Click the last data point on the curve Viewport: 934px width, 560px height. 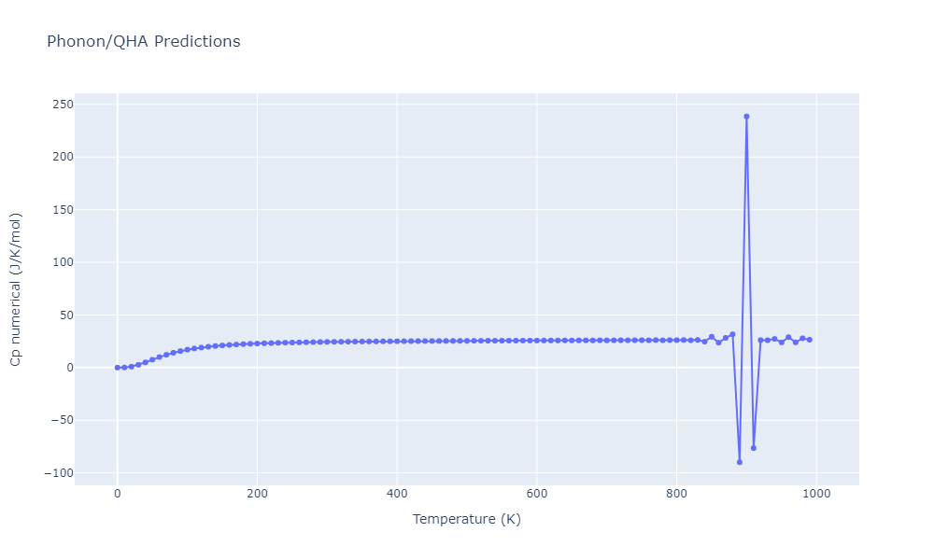point(810,340)
